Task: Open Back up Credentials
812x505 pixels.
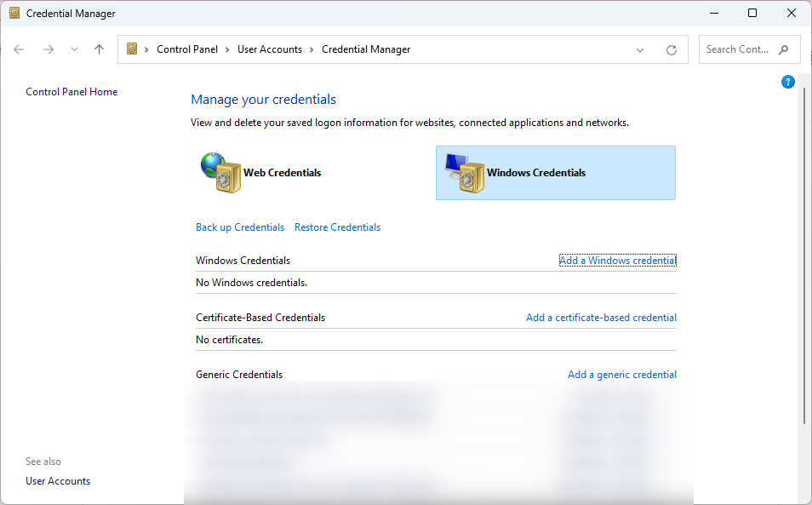Action: [x=240, y=227]
